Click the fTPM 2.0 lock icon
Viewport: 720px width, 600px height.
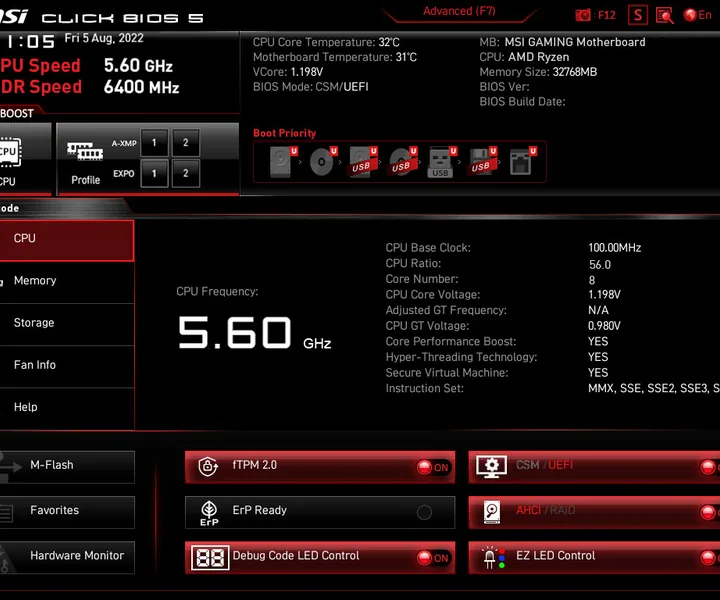click(208, 466)
